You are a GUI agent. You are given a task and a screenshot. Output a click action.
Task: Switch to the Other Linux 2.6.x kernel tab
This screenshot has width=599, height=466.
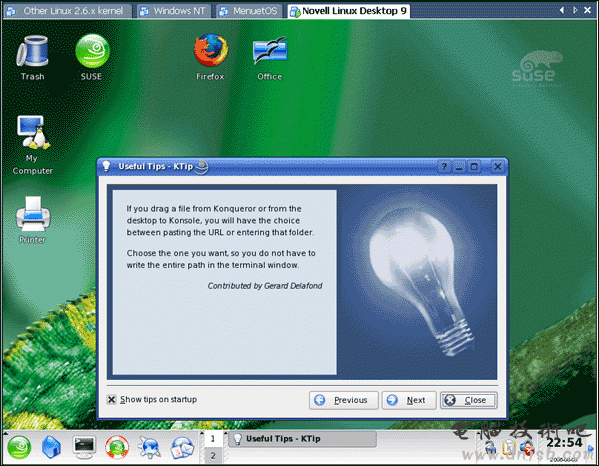pos(67,11)
